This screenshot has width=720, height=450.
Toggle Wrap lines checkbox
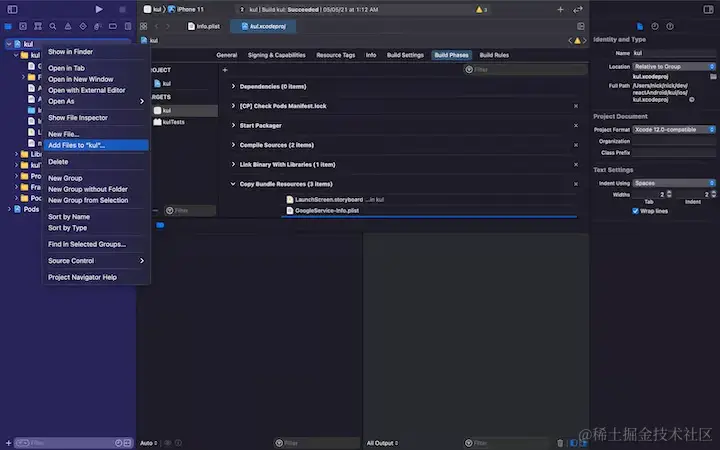click(x=636, y=211)
